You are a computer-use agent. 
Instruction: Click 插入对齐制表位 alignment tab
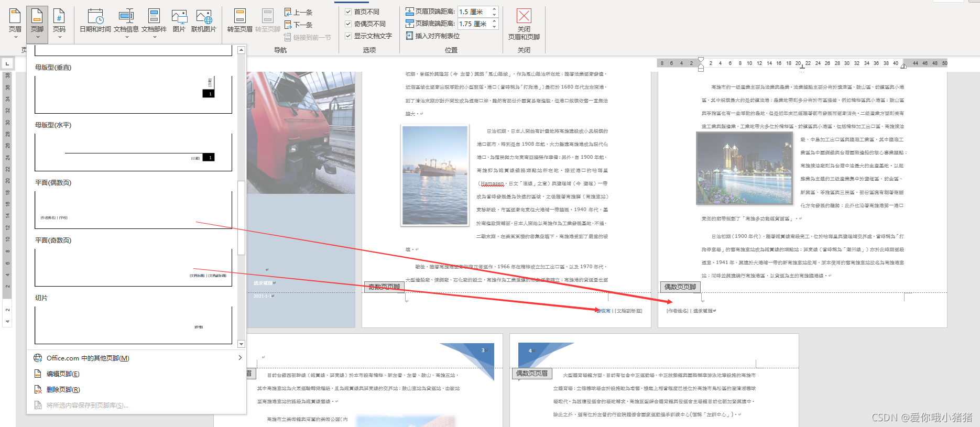[x=433, y=36]
